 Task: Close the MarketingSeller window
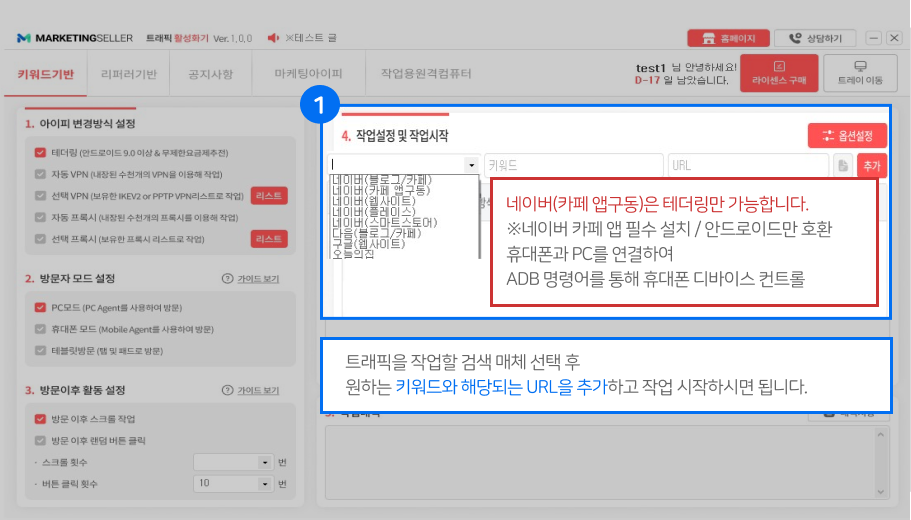tap(894, 38)
